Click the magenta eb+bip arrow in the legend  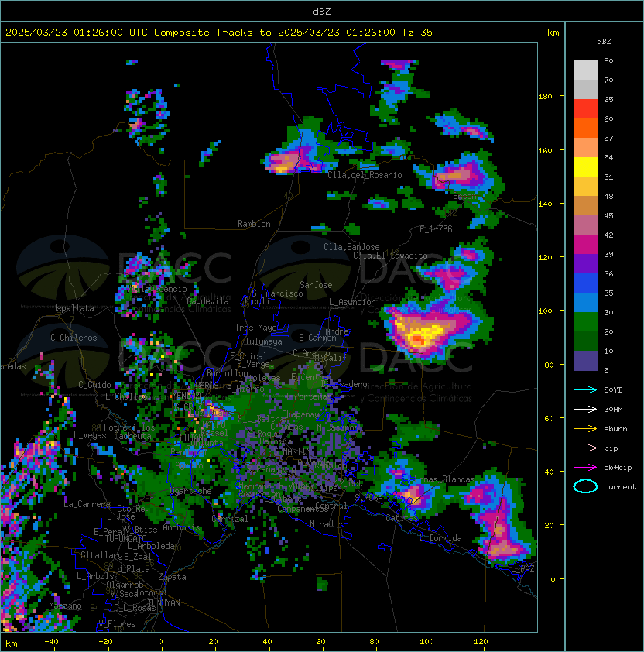[x=585, y=468]
